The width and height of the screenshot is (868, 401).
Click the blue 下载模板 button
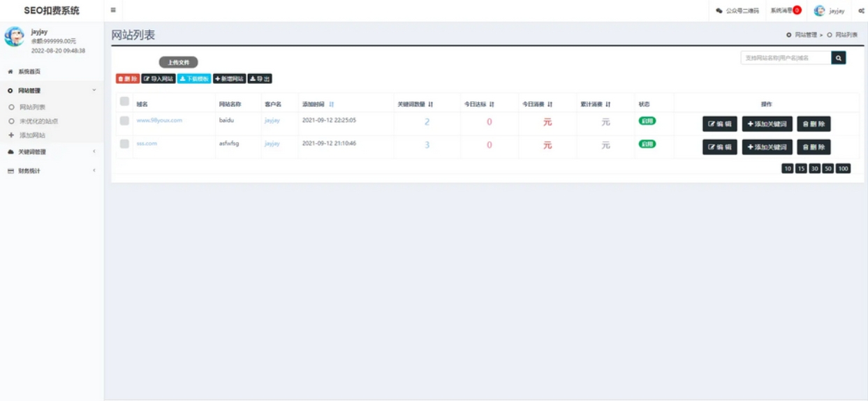(x=194, y=79)
